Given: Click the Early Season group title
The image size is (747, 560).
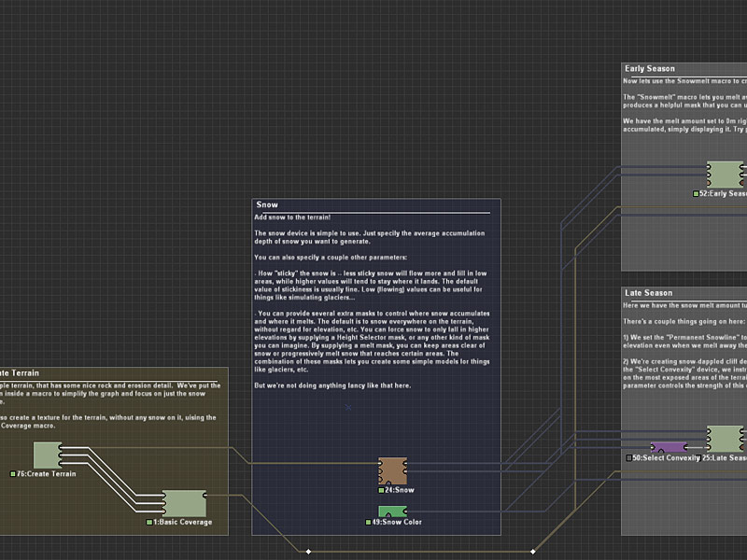Looking at the screenshot, I should (x=650, y=68).
